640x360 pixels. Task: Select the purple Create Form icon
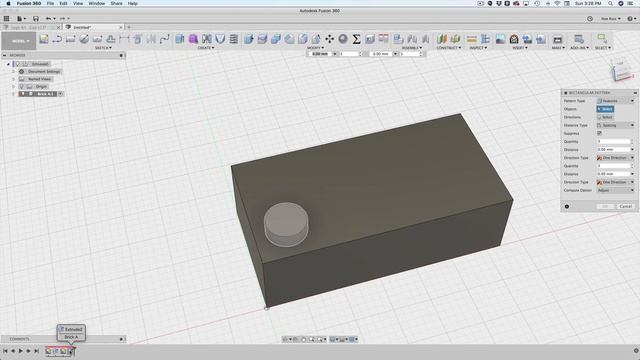point(193,39)
